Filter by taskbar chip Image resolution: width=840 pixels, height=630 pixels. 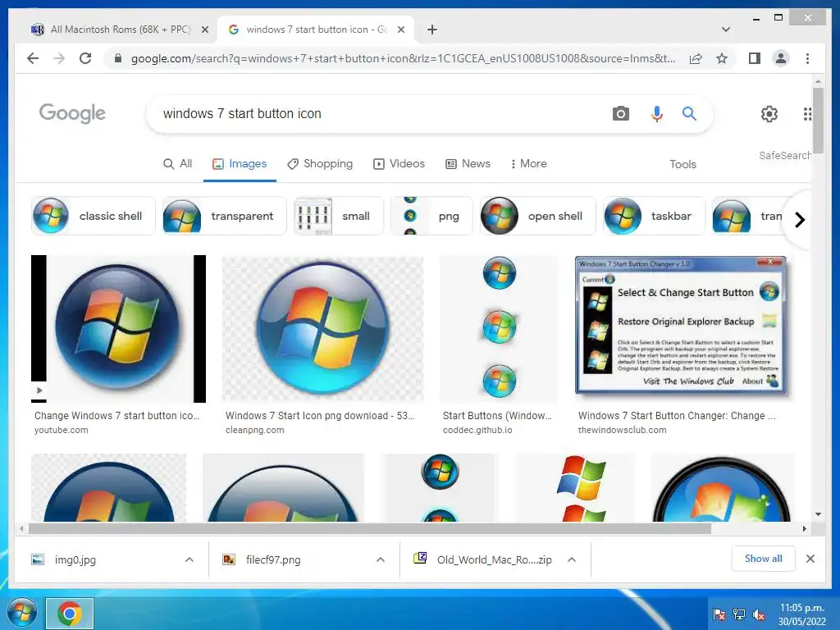pos(654,216)
